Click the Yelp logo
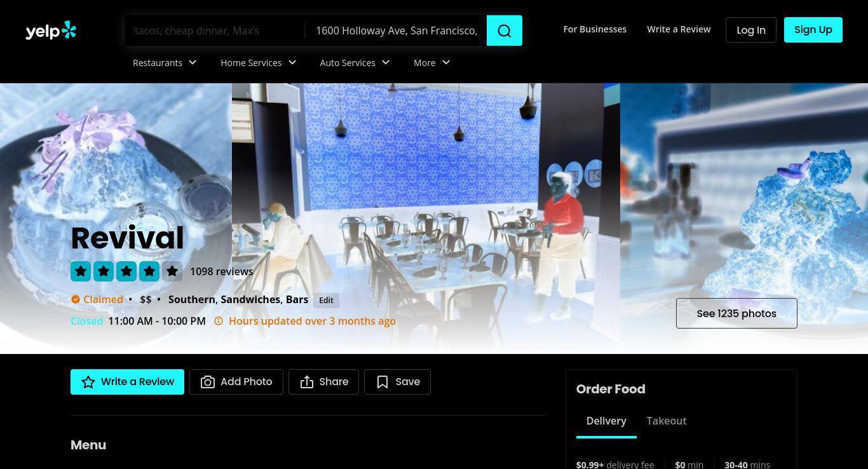The height and width of the screenshot is (469, 868). pos(51,30)
